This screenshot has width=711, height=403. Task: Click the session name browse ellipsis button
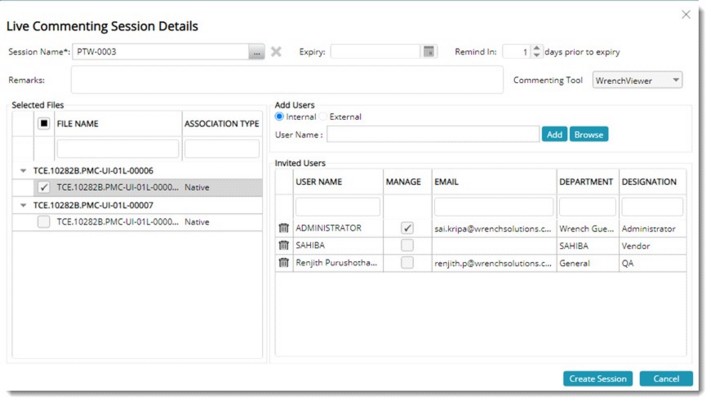pyautogui.click(x=257, y=52)
